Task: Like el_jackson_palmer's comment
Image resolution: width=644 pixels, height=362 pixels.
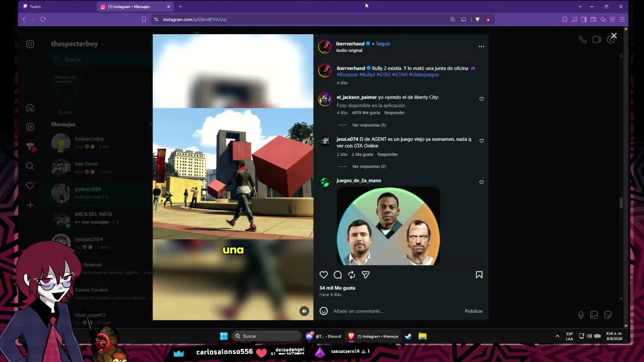Action: [x=481, y=99]
